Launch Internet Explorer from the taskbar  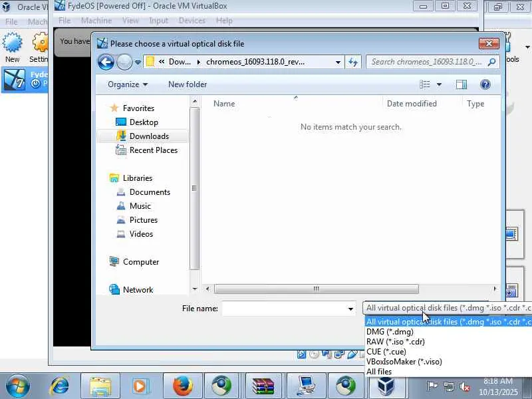[x=60, y=386]
